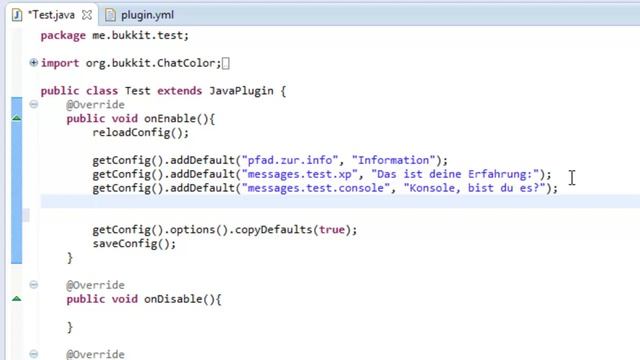Switch to the Test.java editor tab
Image resolution: width=640 pixels, height=360 pixels.
coord(51,15)
